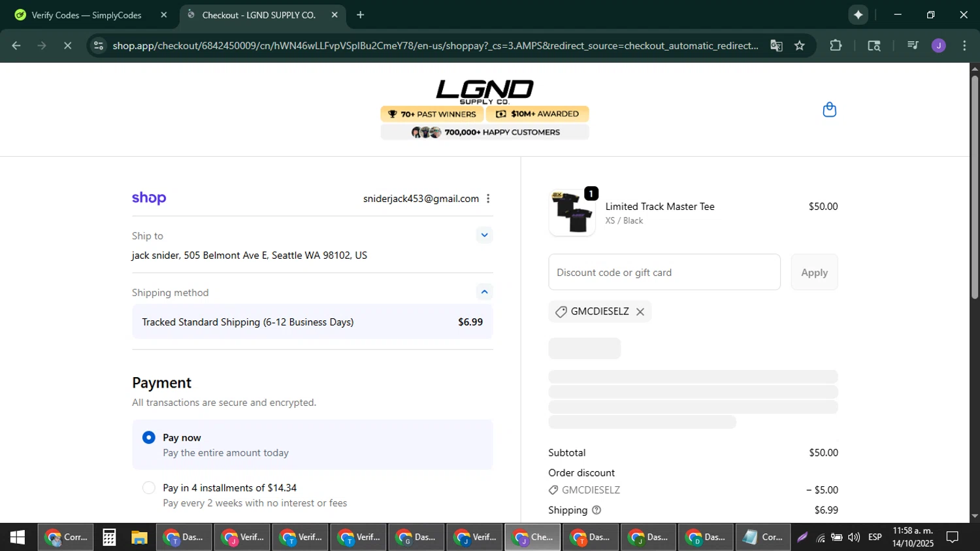This screenshot has width=980, height=551.
Task: Open the Extensions puzzle icon
Action: pos(836,46)
